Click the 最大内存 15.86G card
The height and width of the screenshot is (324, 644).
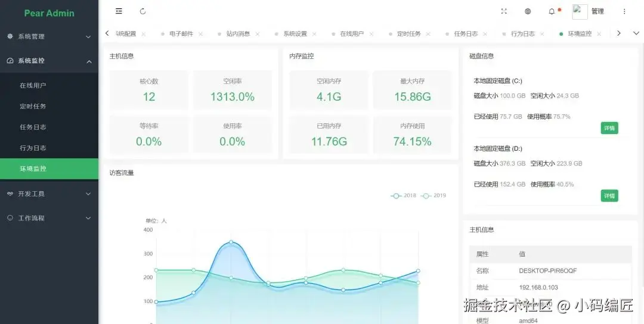point(413,90)
